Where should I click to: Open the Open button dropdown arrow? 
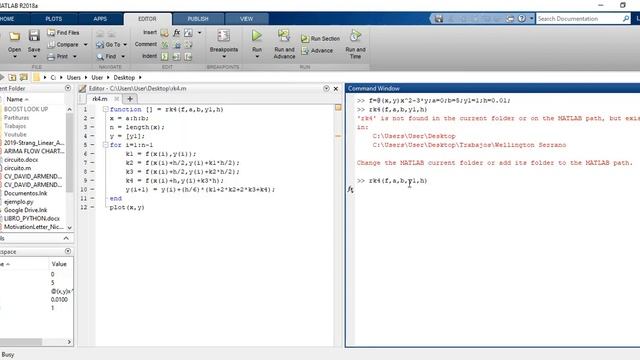point(15,57)
